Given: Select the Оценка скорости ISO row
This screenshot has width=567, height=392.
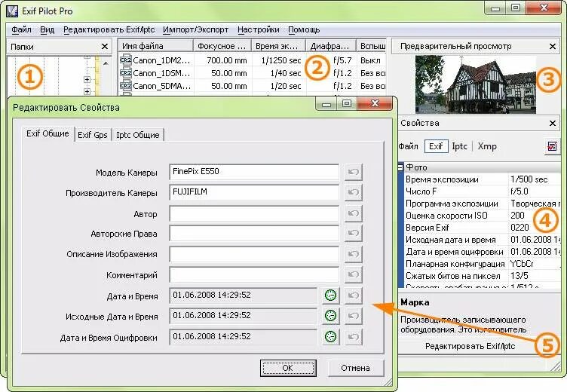Looking at the screenshot, I should pos(483,216).
